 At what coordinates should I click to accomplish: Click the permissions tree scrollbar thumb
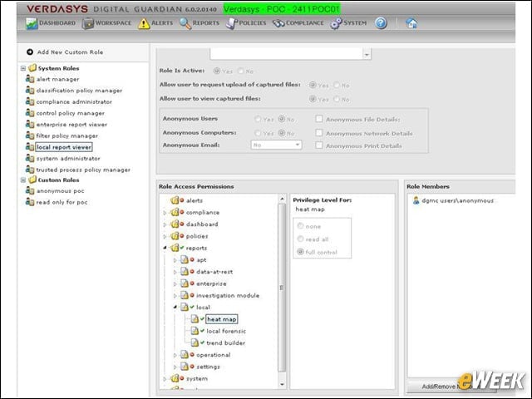pyautogui.click(x=282, y=288)
